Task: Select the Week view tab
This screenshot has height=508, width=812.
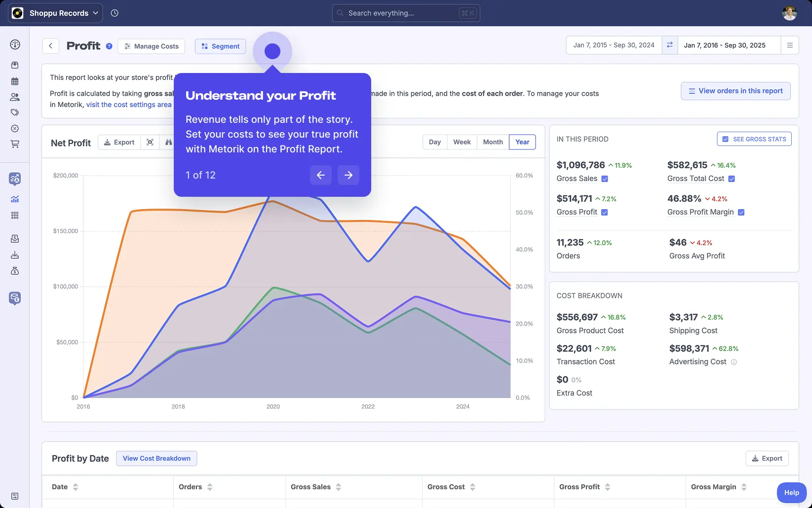Action: coord(462,142)
